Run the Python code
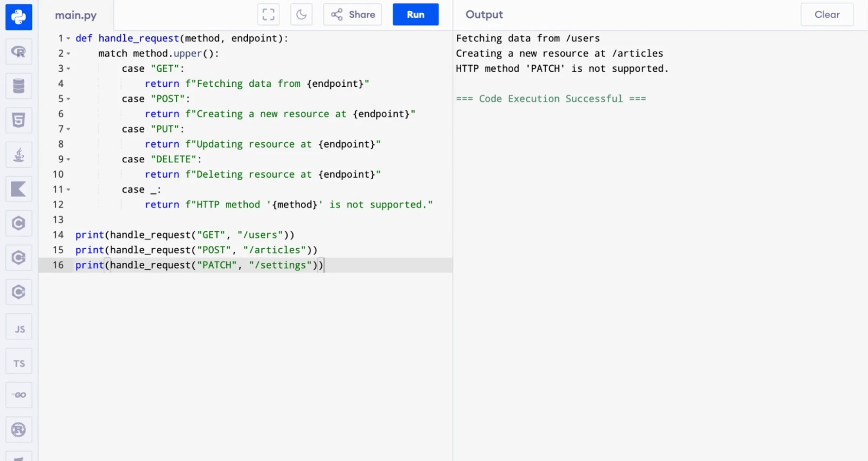This screenshot has height=461, width=868. coord(416,15)
